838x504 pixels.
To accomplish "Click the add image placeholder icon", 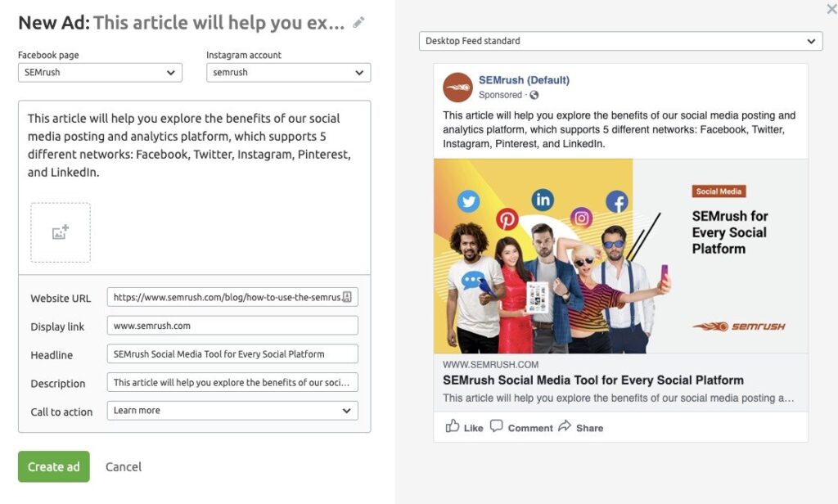I will tap(61, 232).
